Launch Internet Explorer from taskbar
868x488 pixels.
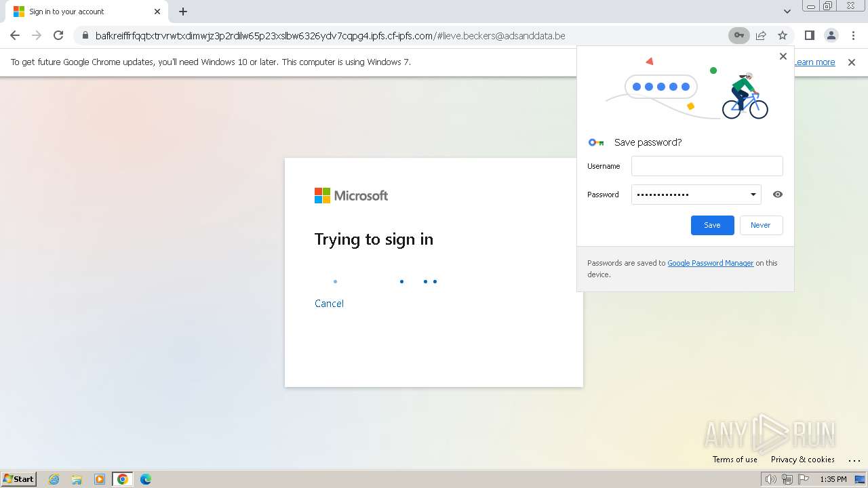pyautogui.click(x=54, y=479)
